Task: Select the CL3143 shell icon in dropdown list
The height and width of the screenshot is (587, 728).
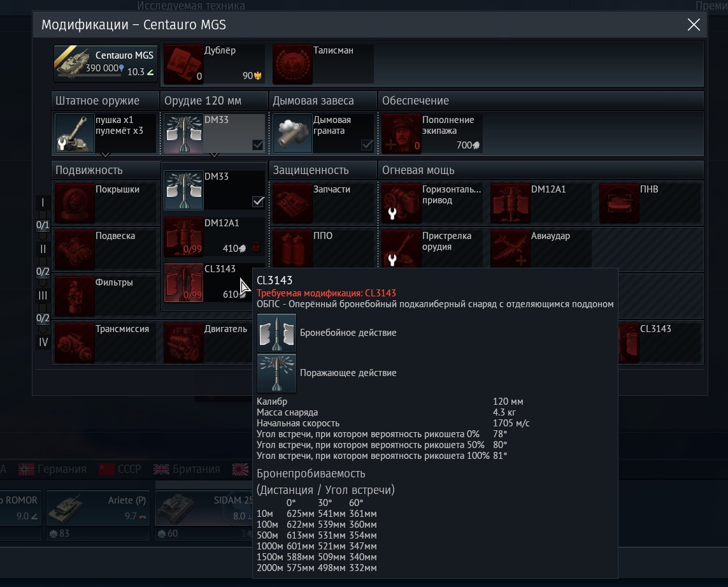Action: pos(183,282)
